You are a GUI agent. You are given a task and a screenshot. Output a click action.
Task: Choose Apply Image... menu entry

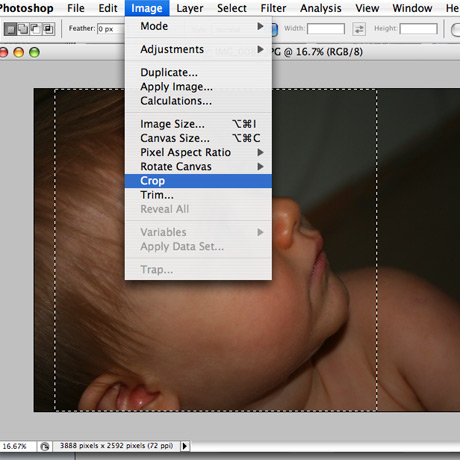pyautogui.click(x=198, y=87)
